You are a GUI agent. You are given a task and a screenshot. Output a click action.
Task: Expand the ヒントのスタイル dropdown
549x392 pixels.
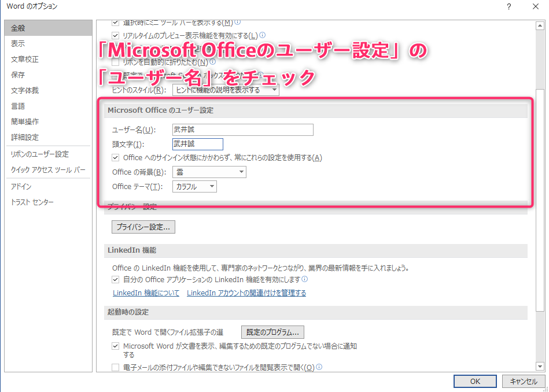coord(226,90)
